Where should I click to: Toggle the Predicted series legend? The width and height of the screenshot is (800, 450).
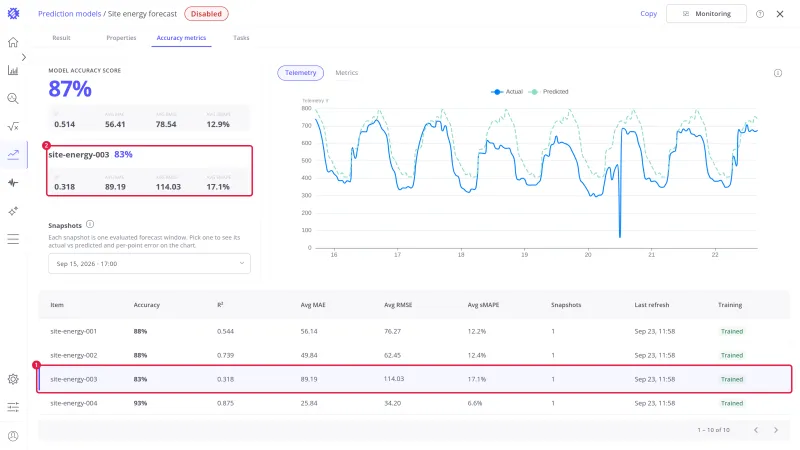pyautogui.click(x=548, y=92)
